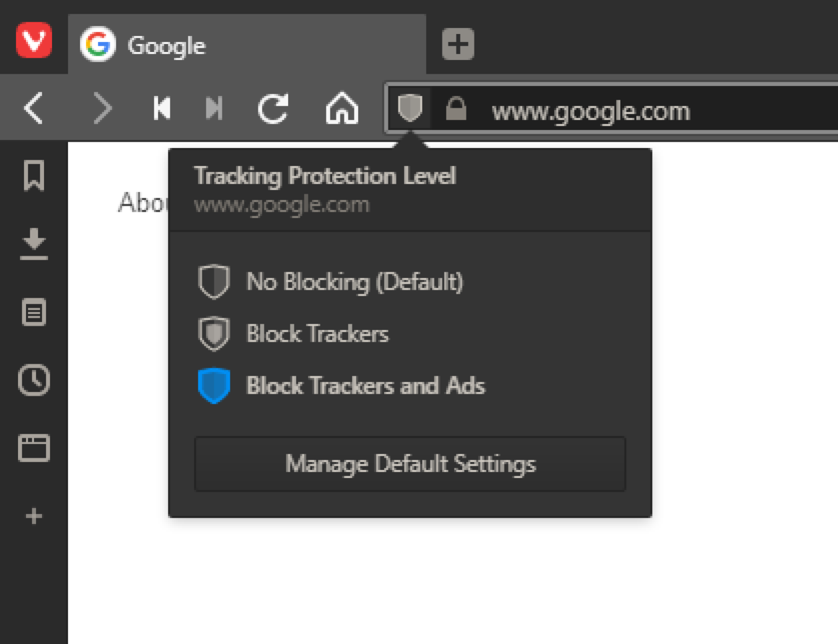This screenshot has height=644, width=838.
Task: Open the History panel
Action: click(x=34, y=380)
